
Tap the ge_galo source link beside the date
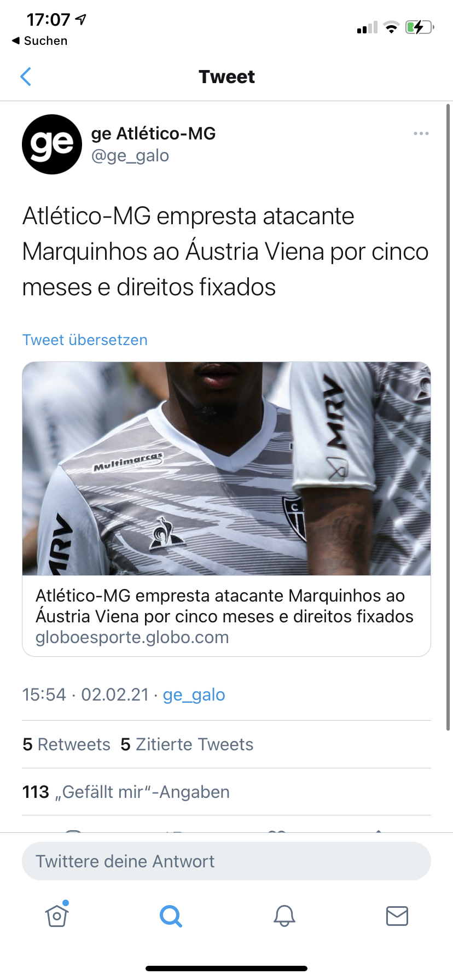click(x=194, y=695)
